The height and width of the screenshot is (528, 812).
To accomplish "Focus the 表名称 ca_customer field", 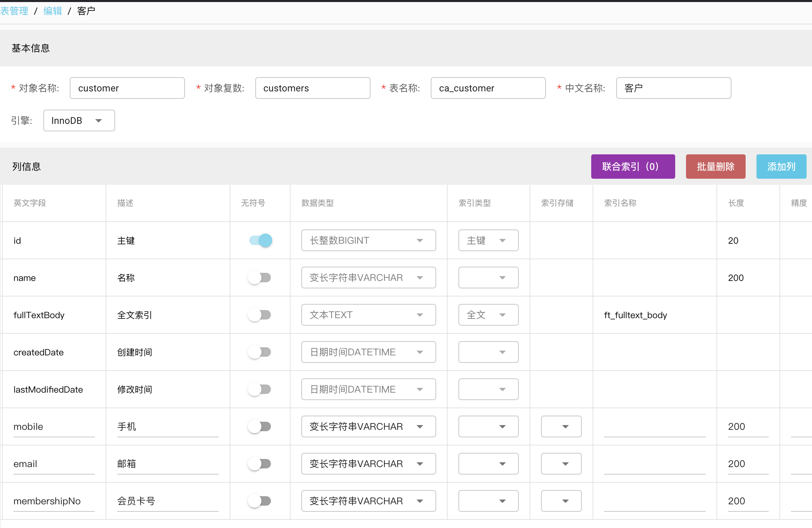I will point(488,88).
